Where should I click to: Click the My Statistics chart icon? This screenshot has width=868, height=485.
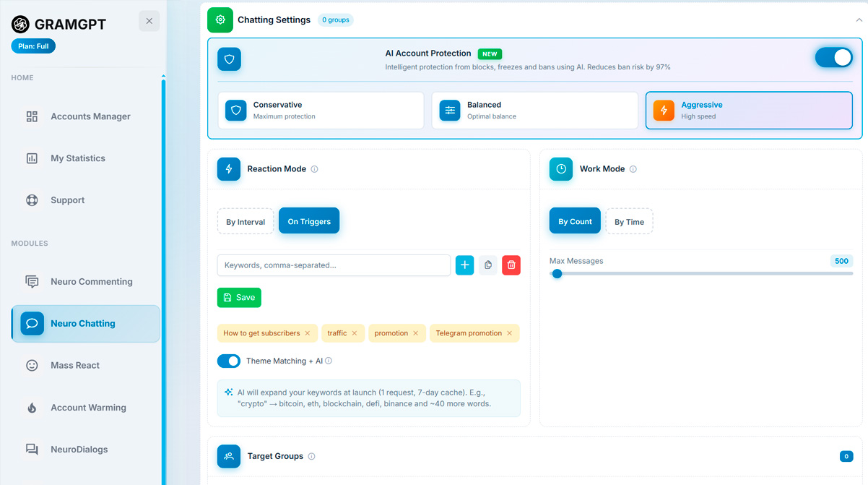(x=32, y=158)
